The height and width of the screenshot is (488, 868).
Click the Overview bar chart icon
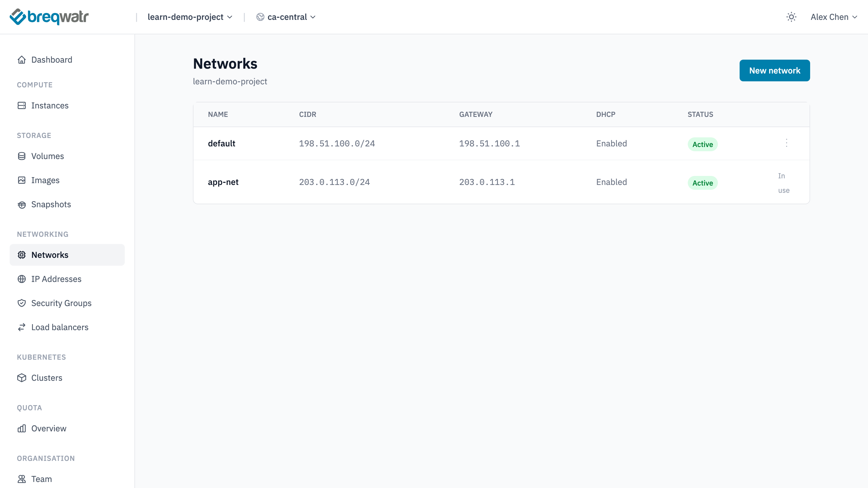point(22,428)
